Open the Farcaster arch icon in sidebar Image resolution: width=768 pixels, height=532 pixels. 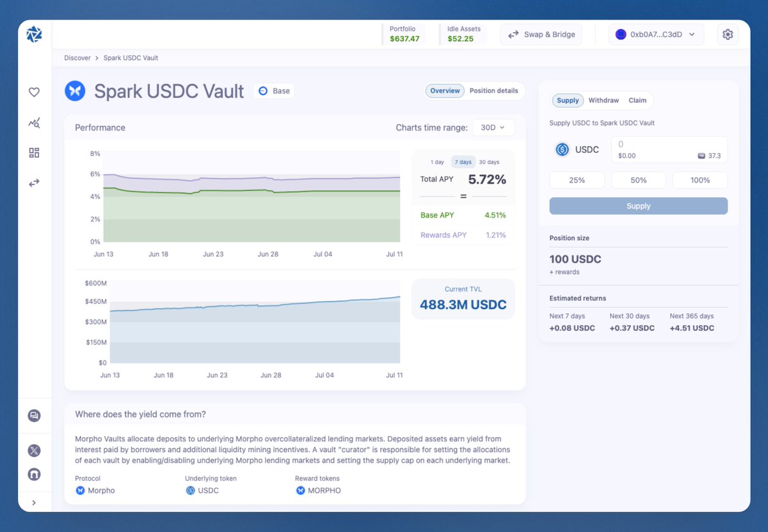pyautogui.click(x=34, y=474)
